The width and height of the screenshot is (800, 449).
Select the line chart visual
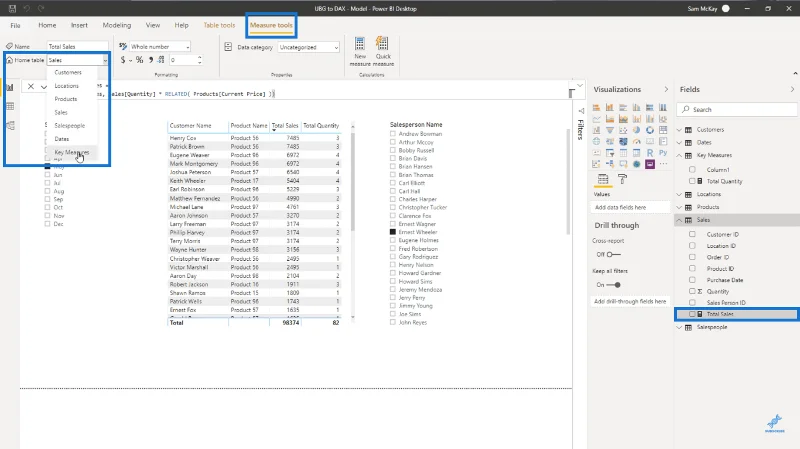coord(596,119)
